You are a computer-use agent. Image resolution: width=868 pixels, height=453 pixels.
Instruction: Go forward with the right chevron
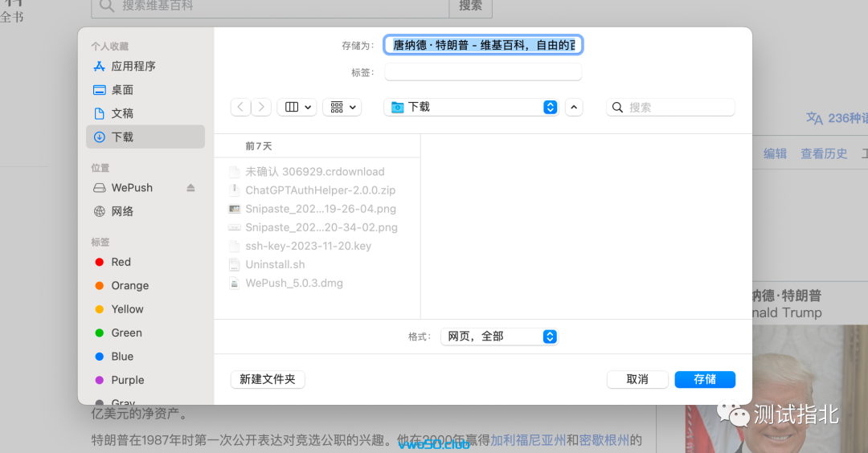[261, 107]
